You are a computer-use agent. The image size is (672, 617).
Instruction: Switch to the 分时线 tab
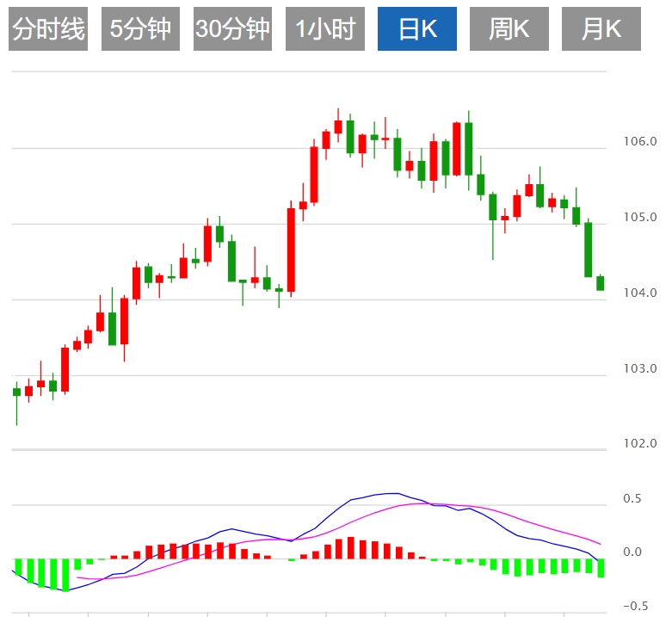point(48,29)
